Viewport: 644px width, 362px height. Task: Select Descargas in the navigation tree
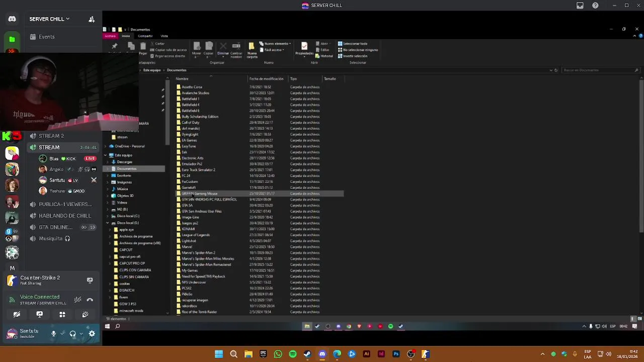click(124, 162)
